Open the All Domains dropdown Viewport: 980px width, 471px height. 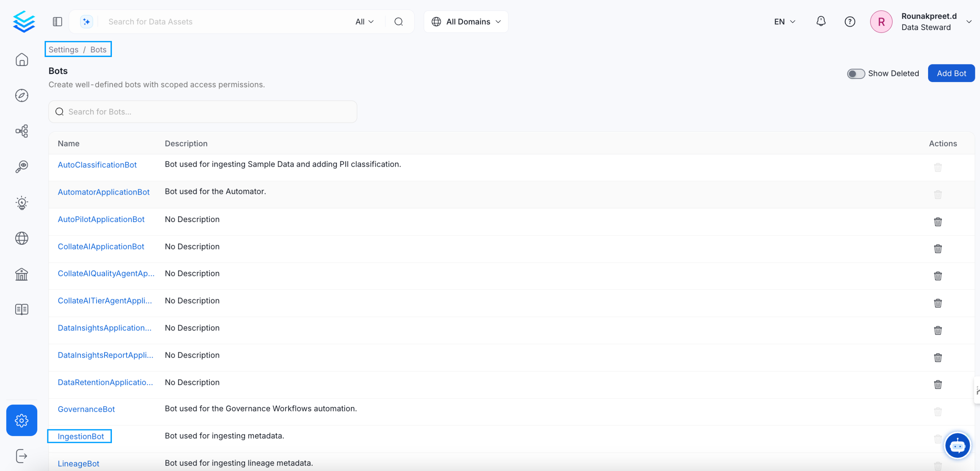466,21
